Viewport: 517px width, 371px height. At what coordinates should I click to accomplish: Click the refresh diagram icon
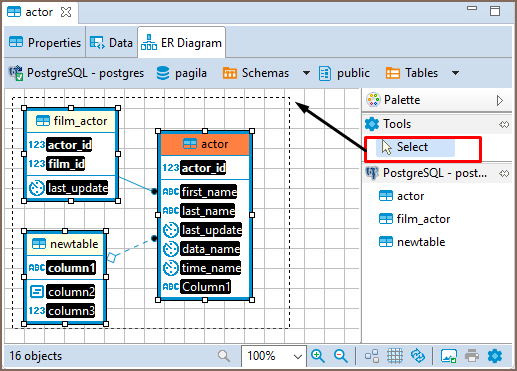click(418, 356)
